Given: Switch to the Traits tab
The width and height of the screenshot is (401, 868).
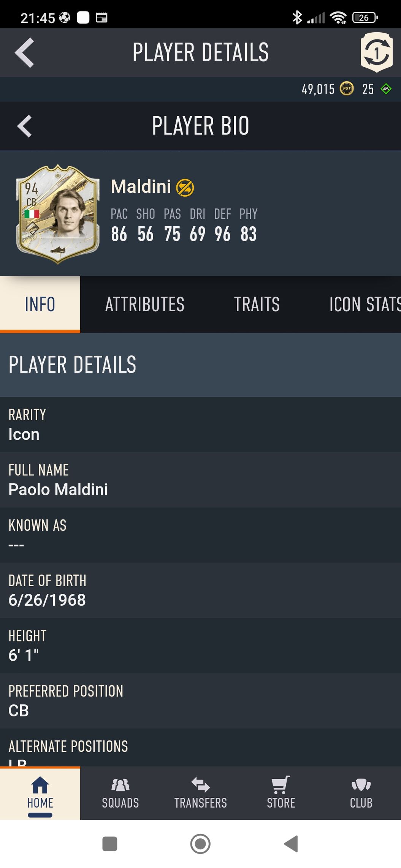Looking at the screenshot, I should tap(257, 305).
